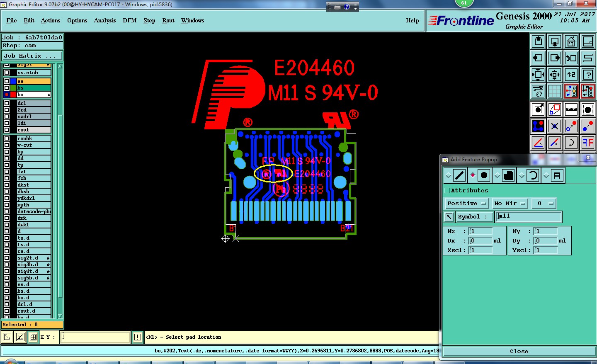Click the symbol name field containing m11
This screenshot has height=364, width=597.
529,216
